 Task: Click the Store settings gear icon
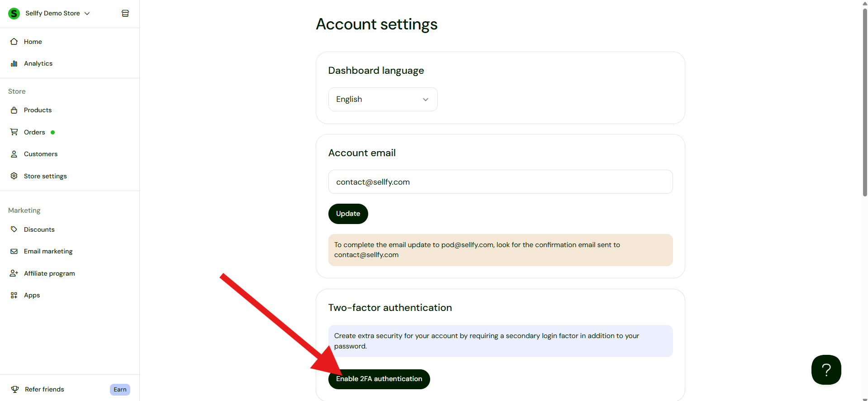pyautogui.click(x=14, y=176)
